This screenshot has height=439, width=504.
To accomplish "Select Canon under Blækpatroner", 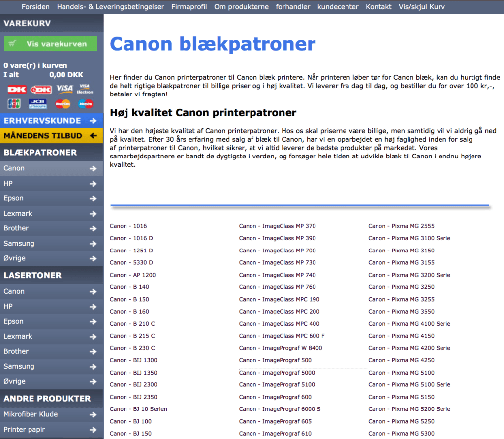I will coord(51,168).
